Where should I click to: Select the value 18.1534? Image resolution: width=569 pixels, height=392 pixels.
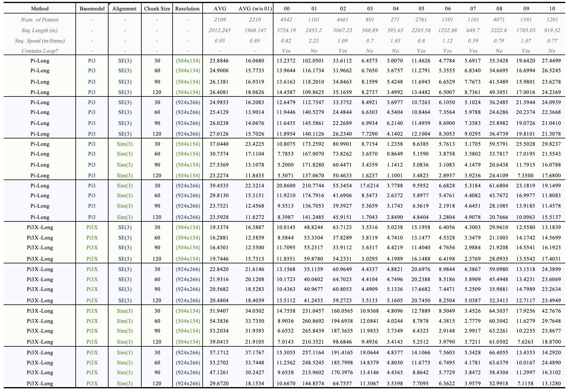click(255, 383)
